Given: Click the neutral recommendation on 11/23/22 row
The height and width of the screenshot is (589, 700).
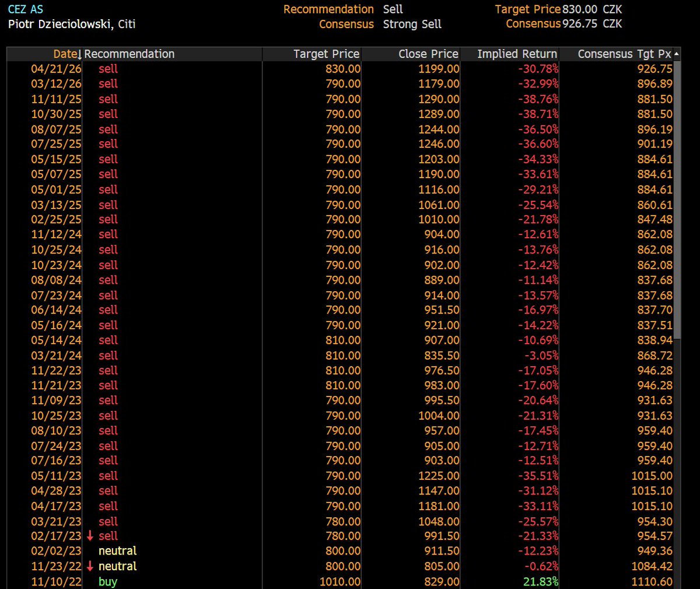Looking at the screenshot, I should pos(117,566).
